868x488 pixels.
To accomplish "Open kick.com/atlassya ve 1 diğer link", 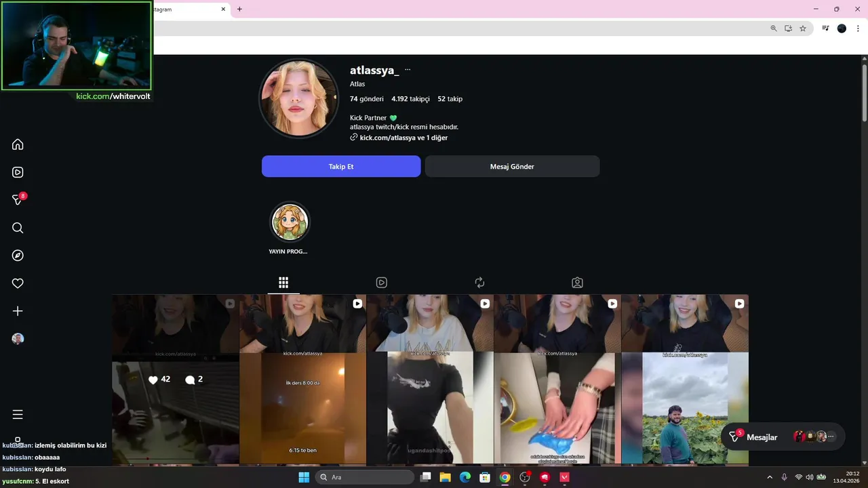I will 399,138.
